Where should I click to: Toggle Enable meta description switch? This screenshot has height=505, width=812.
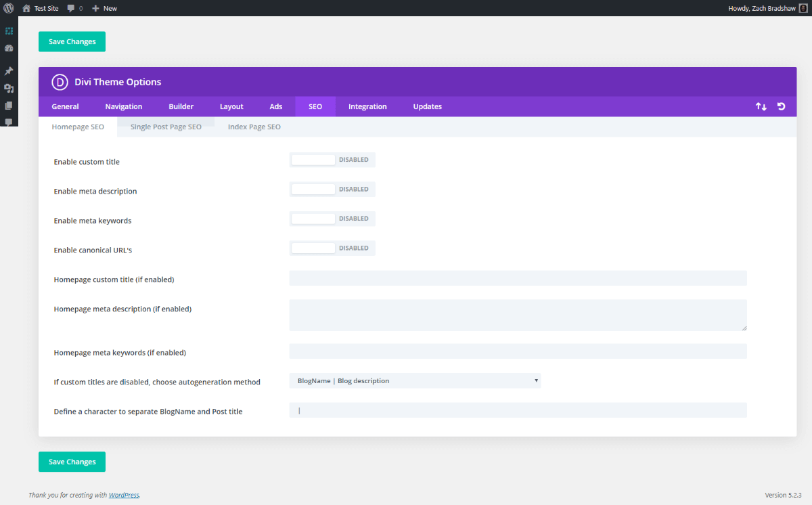pos(332,189)
